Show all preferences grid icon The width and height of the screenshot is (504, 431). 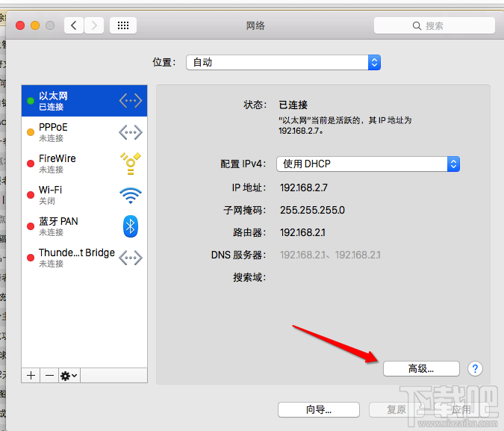(x=123, y=25)
